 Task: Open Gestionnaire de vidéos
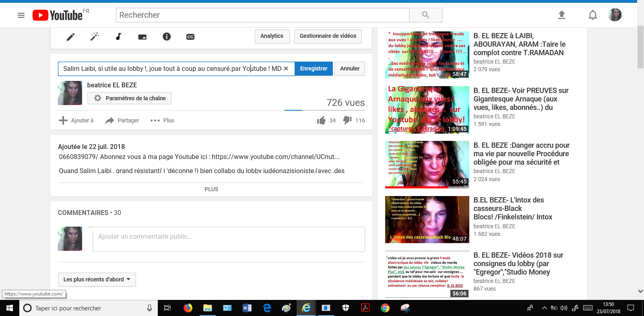328,36
